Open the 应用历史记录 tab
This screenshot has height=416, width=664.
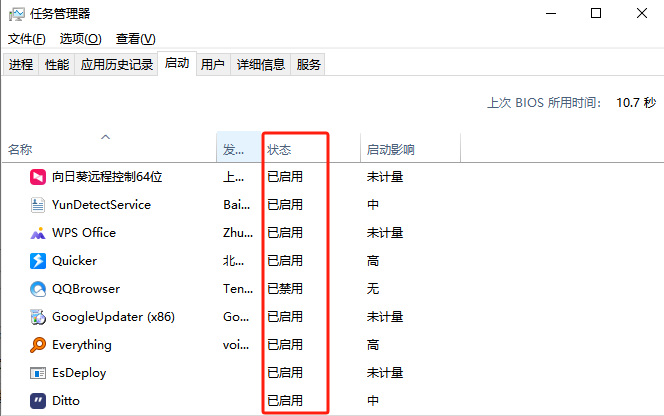[117, 65]
